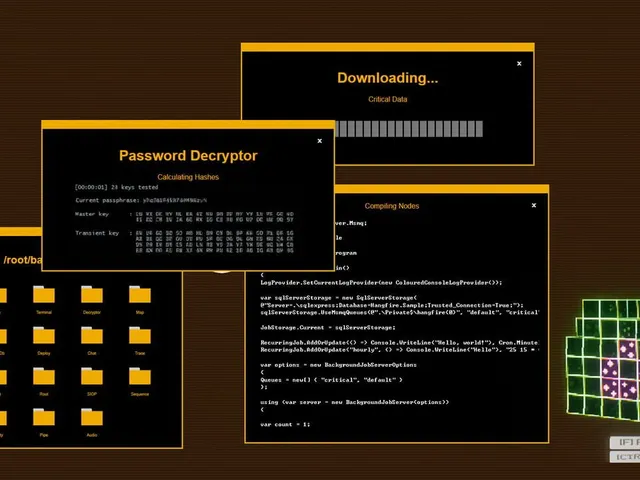Open the Map folder
This screenshot has width=640, height=480.
(140, 295)
